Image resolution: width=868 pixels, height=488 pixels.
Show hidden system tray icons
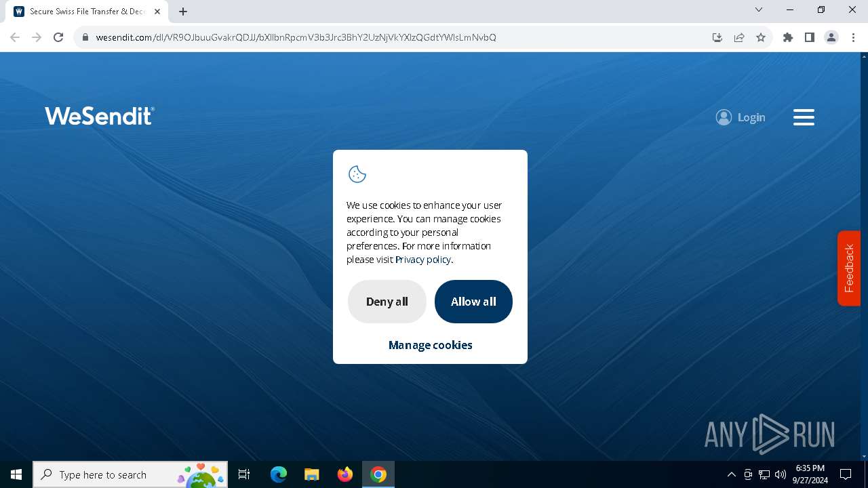coord(732,474)
